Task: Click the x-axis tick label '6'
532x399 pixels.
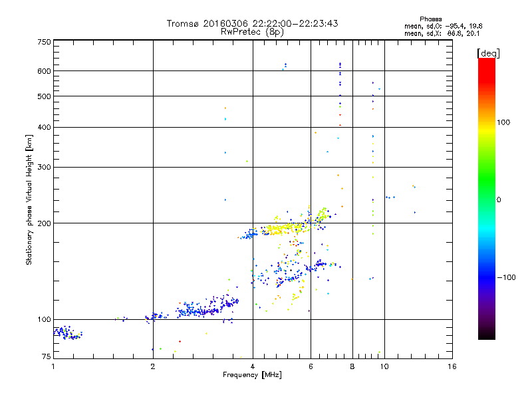Action: pos(311,366)
